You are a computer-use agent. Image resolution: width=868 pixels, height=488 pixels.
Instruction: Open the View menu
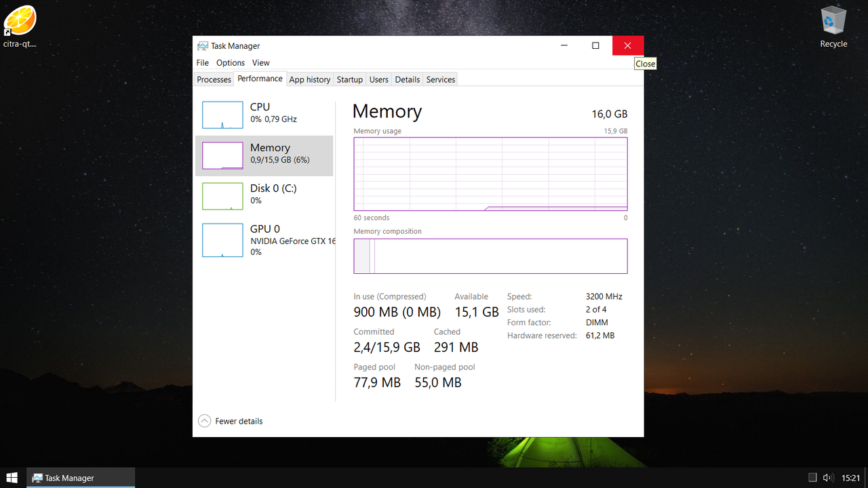(260, 62)
